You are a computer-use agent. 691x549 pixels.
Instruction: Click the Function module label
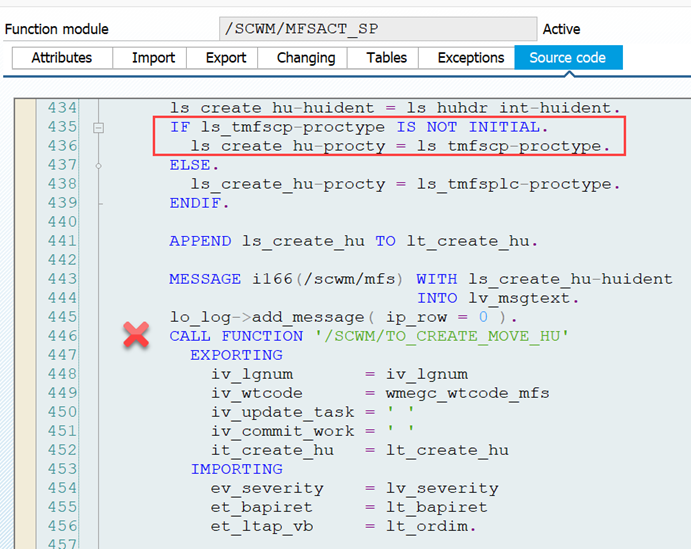coord(56,29)
